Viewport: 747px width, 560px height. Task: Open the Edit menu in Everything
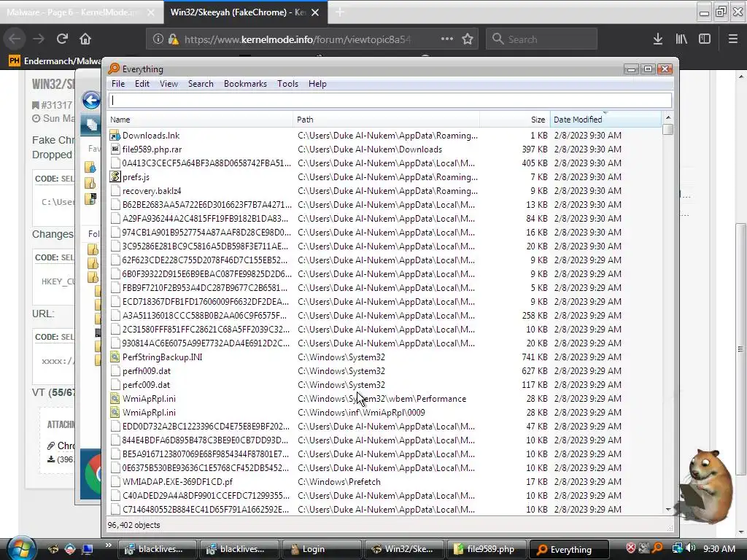(x=142, y=84)
